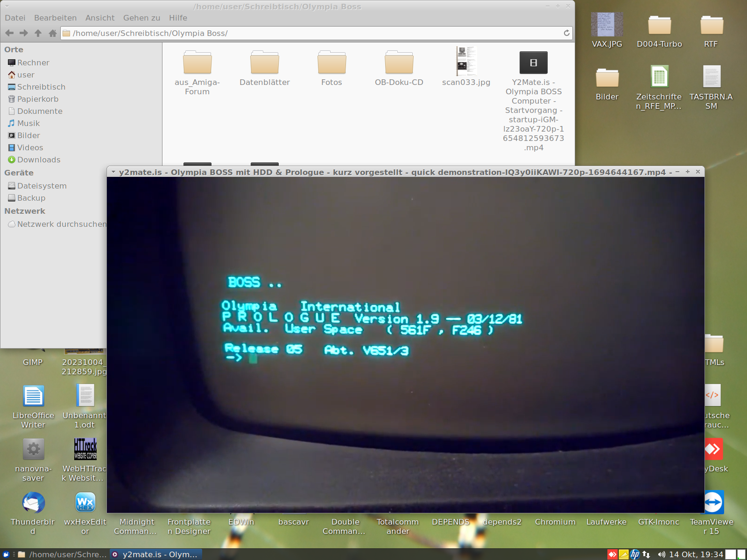747x560 pixels.
Task: Launch GIMP desktop shortcut label
Action: tap(33, 362)
